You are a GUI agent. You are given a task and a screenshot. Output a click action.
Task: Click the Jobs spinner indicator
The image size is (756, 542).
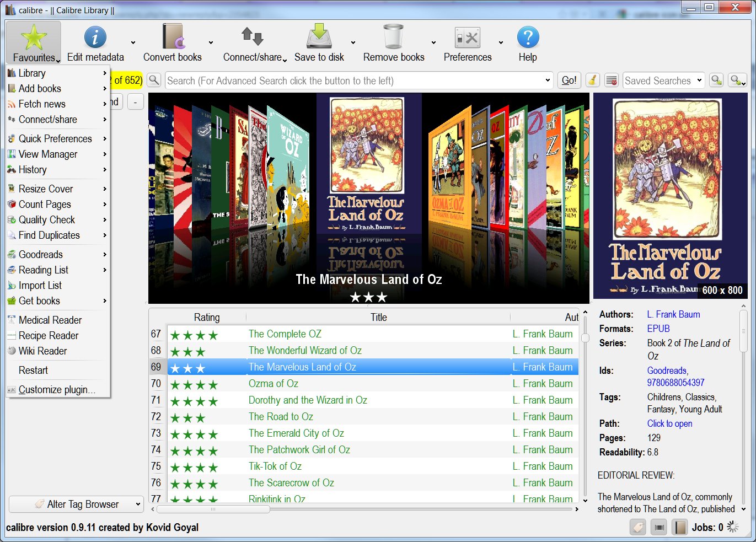[733, 527]
